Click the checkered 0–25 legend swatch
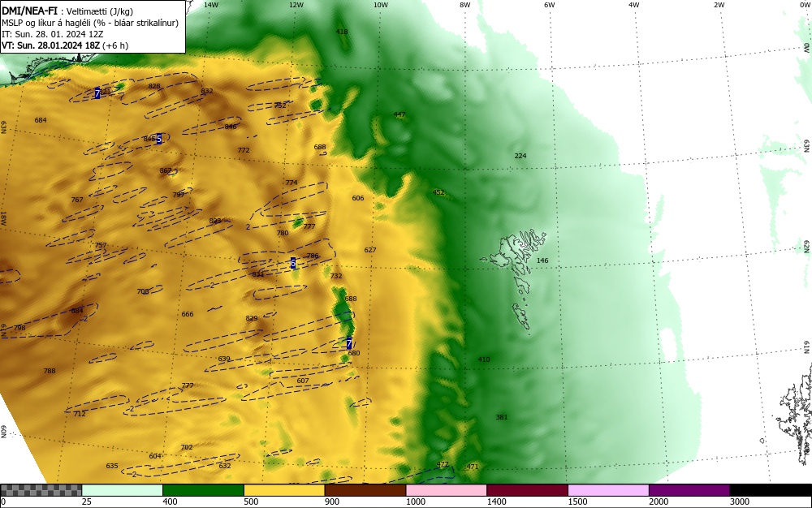Screen dimensions: 812x508 pos(41,490)
